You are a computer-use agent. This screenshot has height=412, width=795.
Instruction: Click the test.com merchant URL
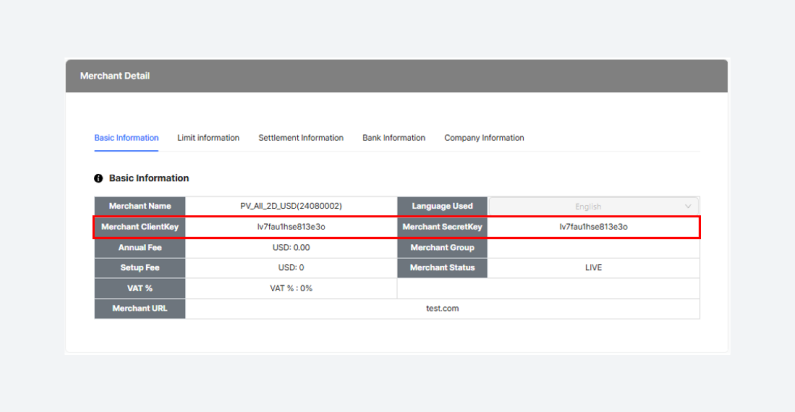(442, 309)
